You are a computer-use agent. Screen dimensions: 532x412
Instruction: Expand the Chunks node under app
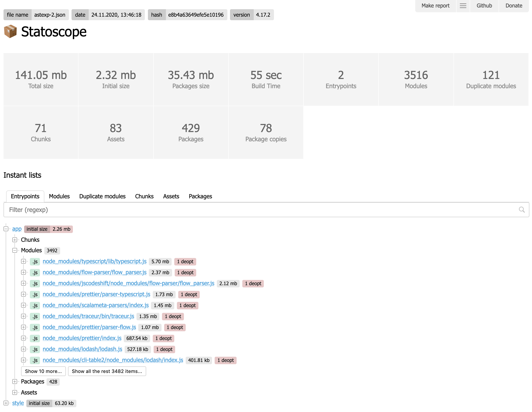pyautogui.click(x=15, y=240)
